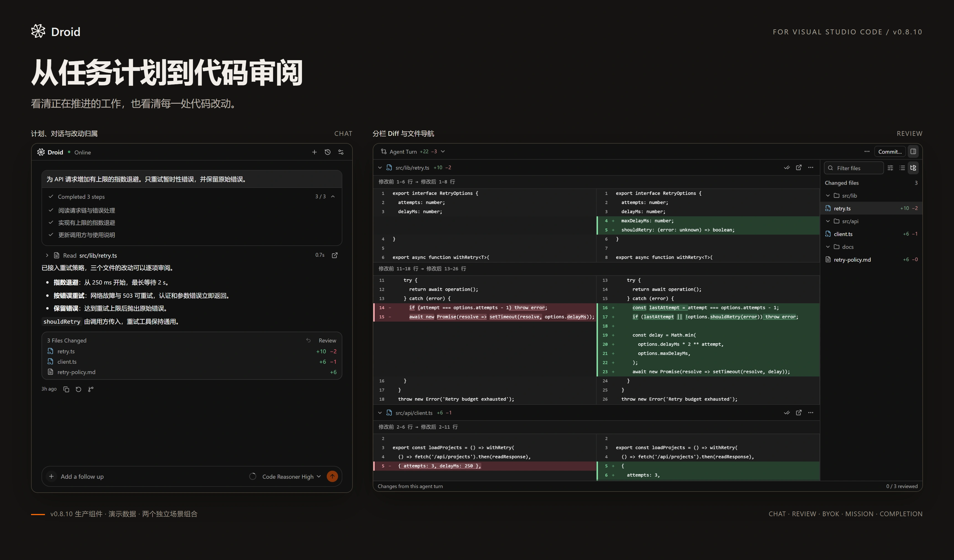Open client.ts from the chat file list

click(x=192, y=362)
